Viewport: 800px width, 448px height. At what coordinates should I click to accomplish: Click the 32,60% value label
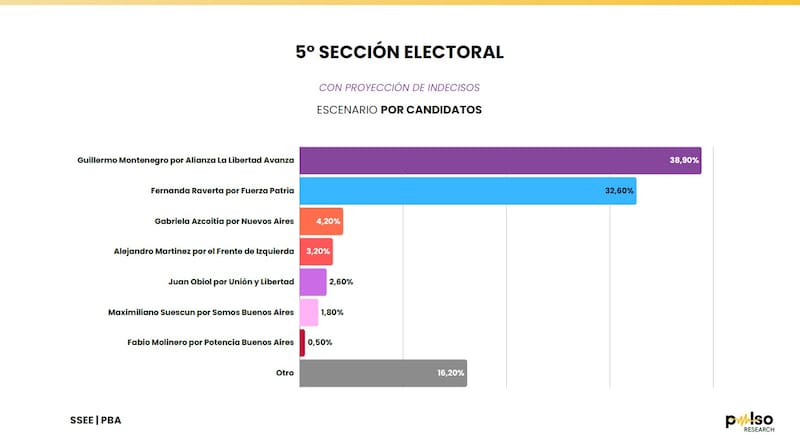pos(619,191)
